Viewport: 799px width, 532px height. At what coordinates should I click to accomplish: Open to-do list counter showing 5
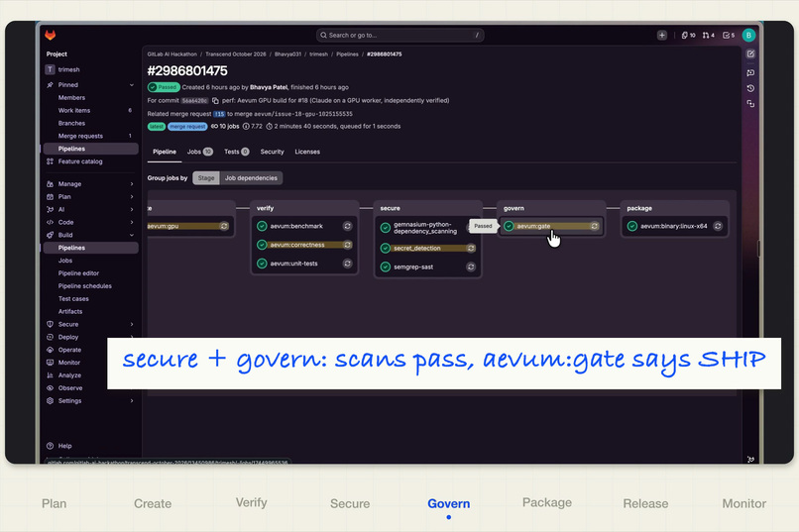(x=729, y=35)
